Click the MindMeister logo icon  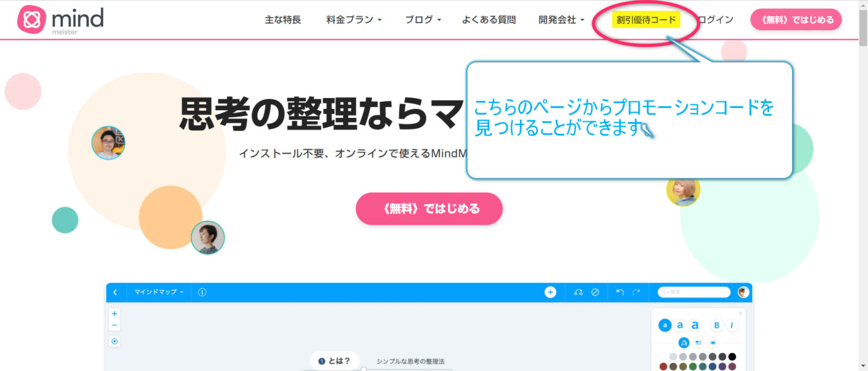[x=32, y=20]
